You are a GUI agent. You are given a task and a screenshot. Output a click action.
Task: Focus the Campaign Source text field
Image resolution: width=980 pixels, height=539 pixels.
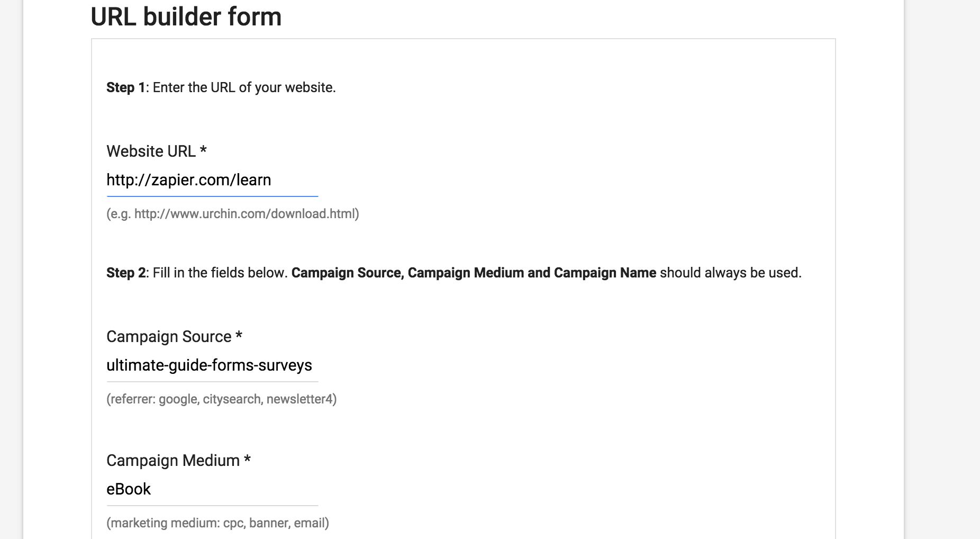[212, 365]
